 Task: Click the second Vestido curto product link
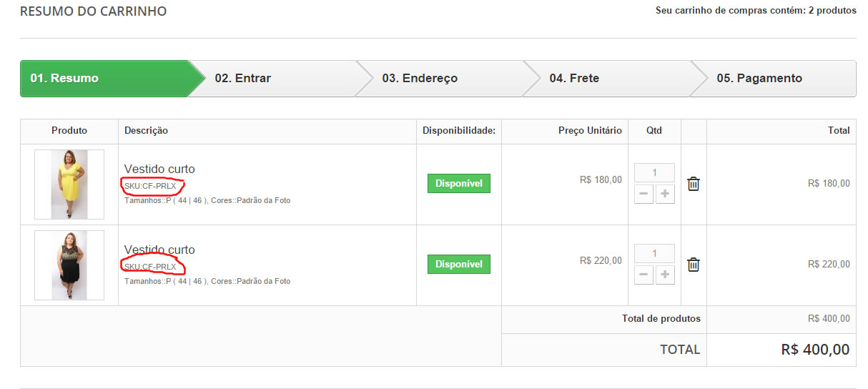coord(159,250)
